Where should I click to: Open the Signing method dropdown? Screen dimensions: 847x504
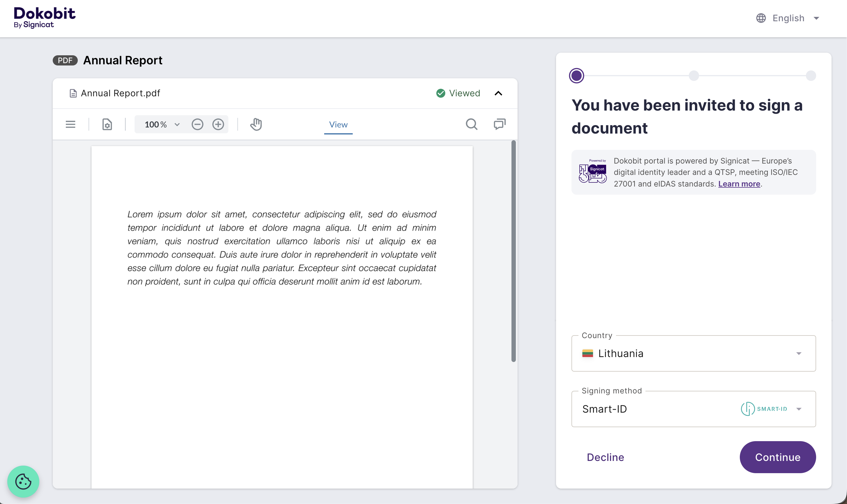pyautogui.click(x=694, y=409)
